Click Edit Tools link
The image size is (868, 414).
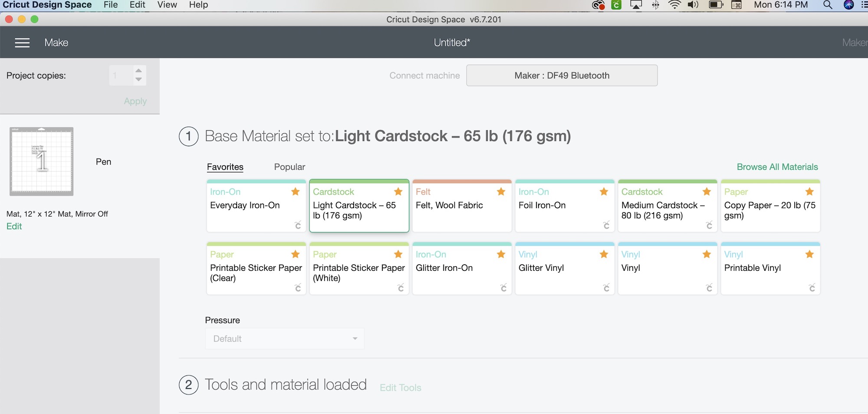[401, 388]
